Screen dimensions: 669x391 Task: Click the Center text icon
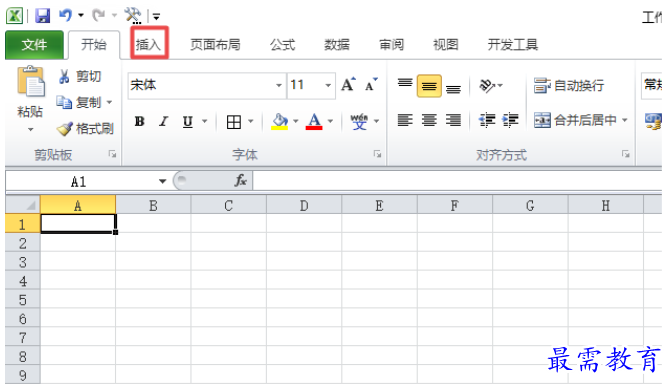pos(429,121)
